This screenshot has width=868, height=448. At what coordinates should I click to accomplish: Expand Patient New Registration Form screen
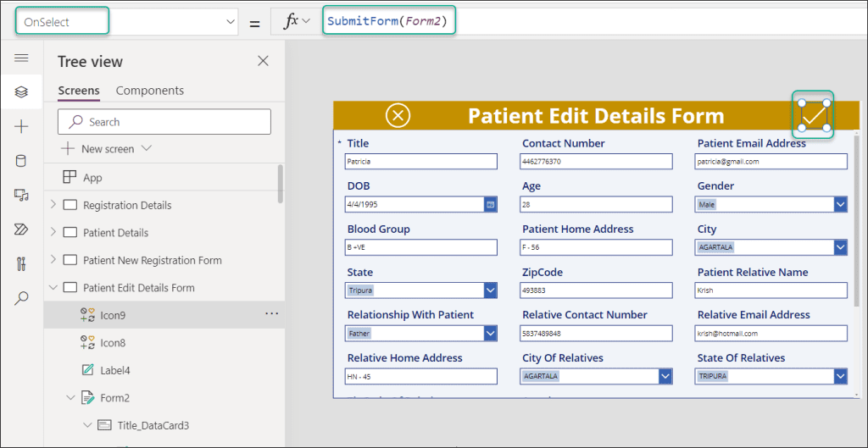(53, 260)
